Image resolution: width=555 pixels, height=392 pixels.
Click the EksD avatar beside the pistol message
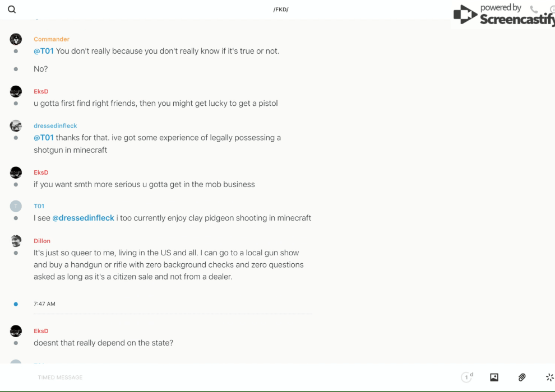16,91
